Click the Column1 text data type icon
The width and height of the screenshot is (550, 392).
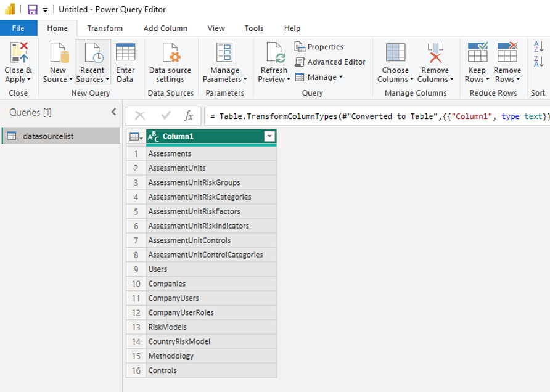click(154, 136)
